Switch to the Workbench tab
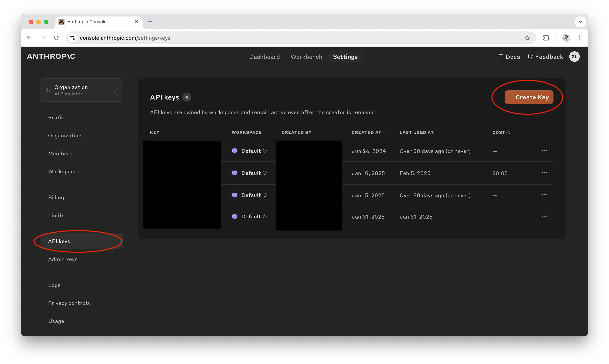This screenshot has width=609, height=364. click(306, 57)
